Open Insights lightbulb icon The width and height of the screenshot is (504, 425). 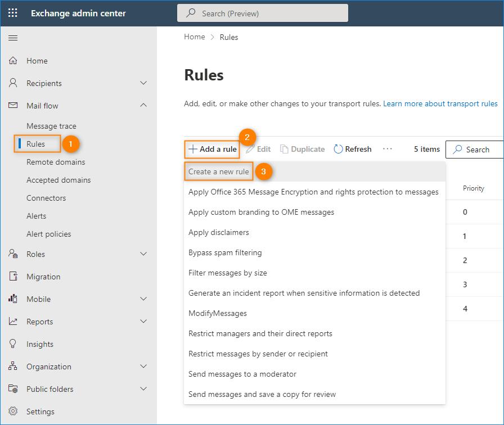point(13,344)
